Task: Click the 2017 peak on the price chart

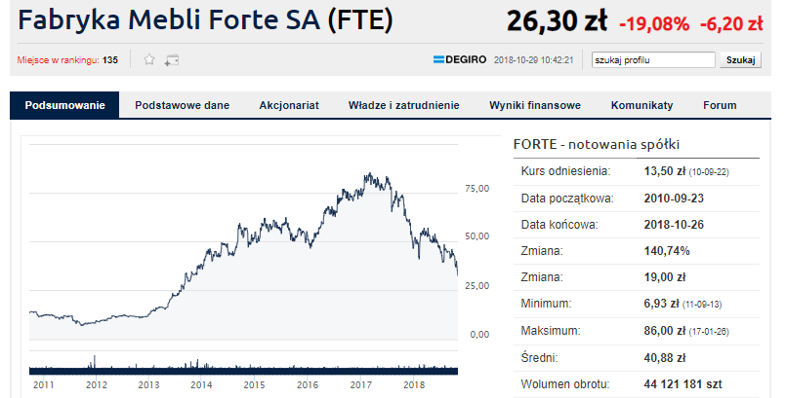Action: click(369, 174)
